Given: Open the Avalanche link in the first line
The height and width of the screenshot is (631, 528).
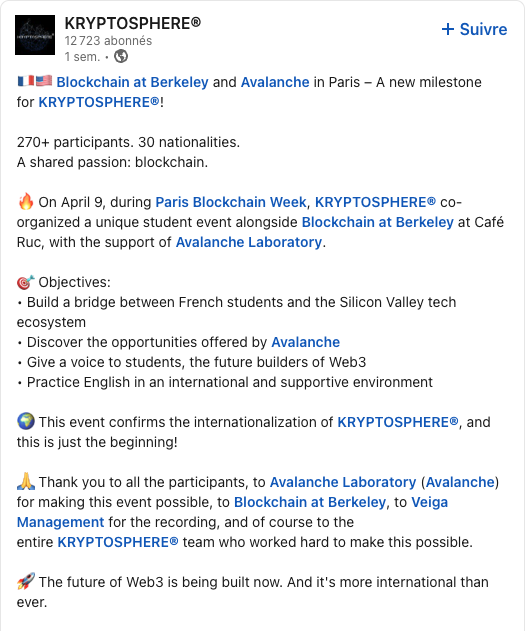Looking at the screenshot, I should [275, 82].
